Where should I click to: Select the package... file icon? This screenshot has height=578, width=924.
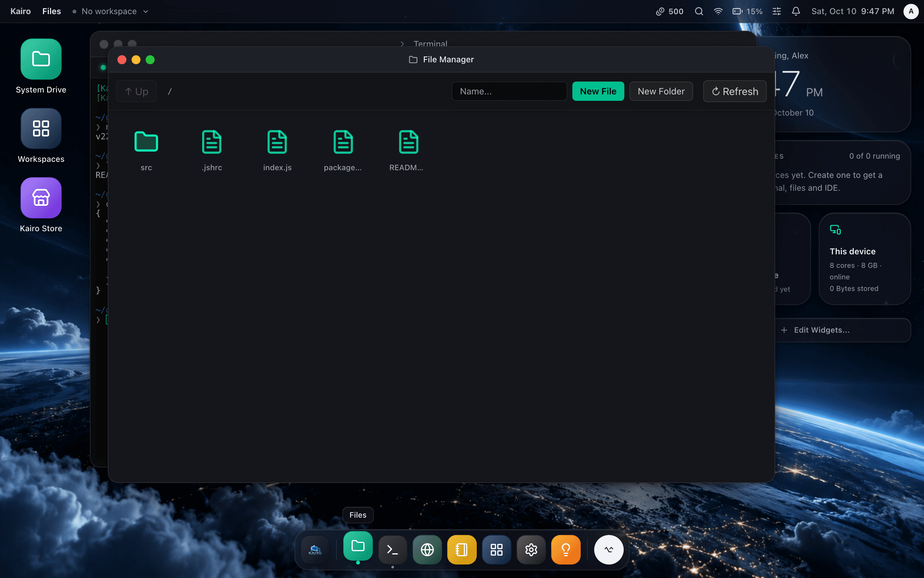343,142
